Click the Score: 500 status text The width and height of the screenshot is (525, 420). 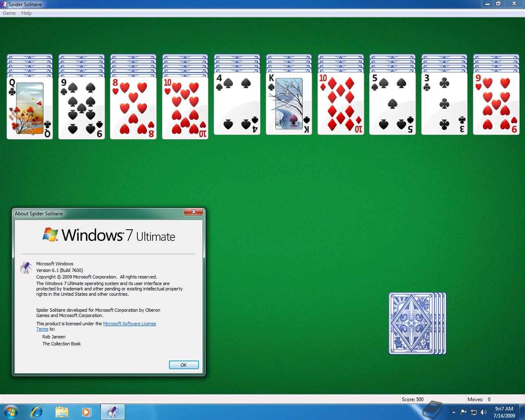tap(413, 399)
